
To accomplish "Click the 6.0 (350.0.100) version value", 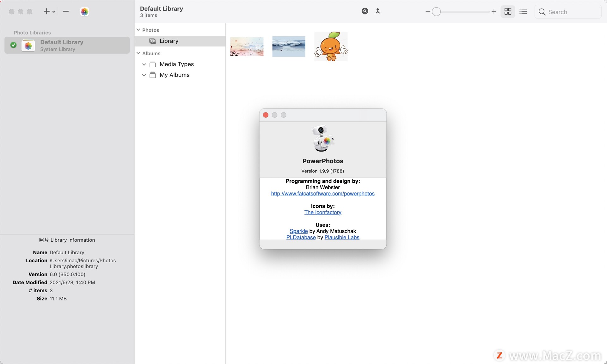I will coord(67,275).
